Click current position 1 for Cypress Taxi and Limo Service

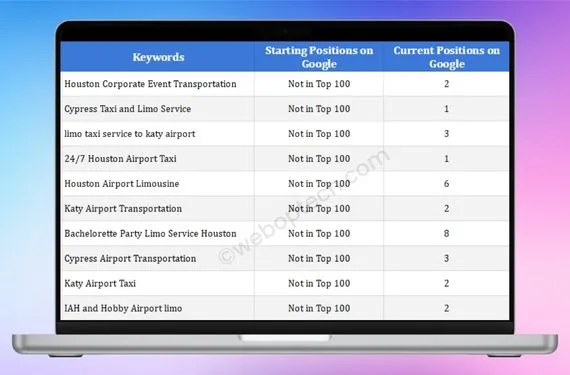pos(446,109)
